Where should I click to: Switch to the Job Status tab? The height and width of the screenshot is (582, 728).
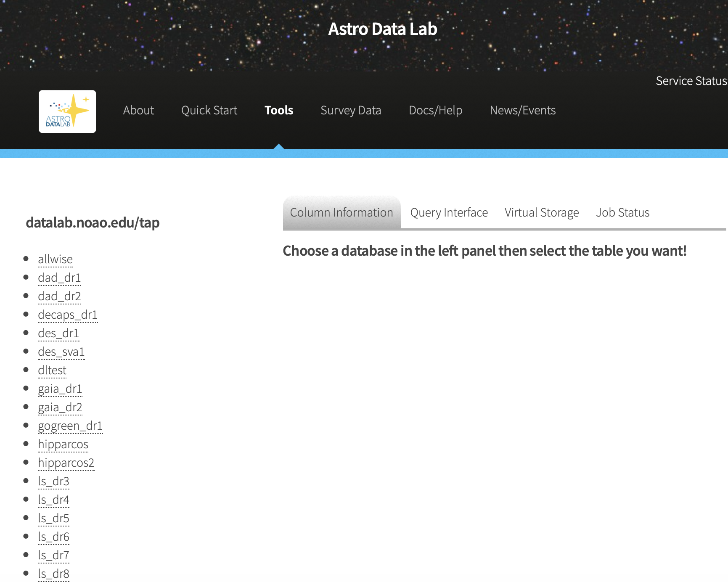click(x=622, y=212)
